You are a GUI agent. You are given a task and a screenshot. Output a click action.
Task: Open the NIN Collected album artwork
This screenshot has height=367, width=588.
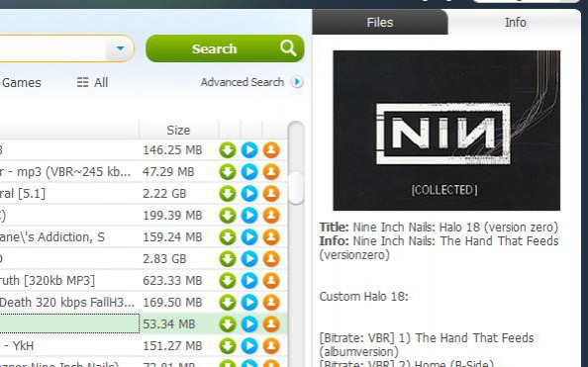point(446,130)
